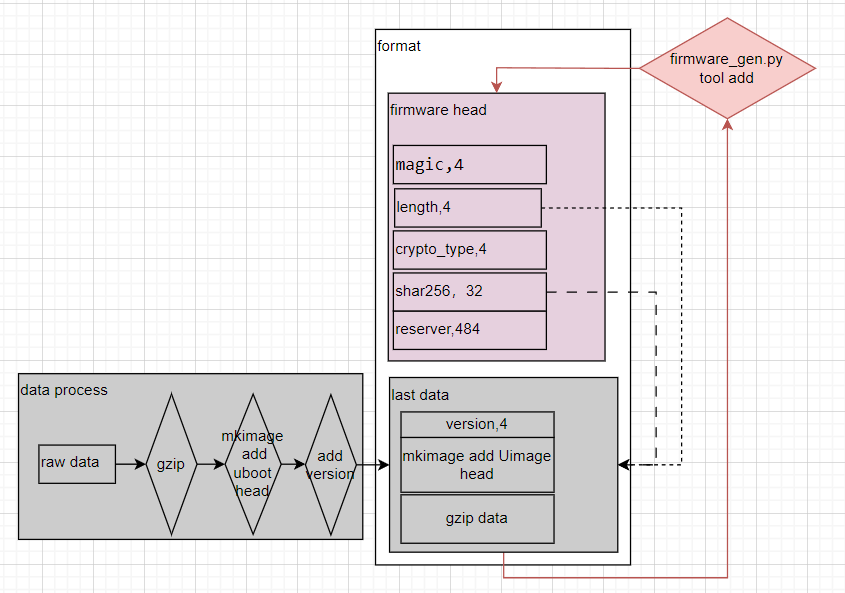Select the last data container title

[421, 395]
